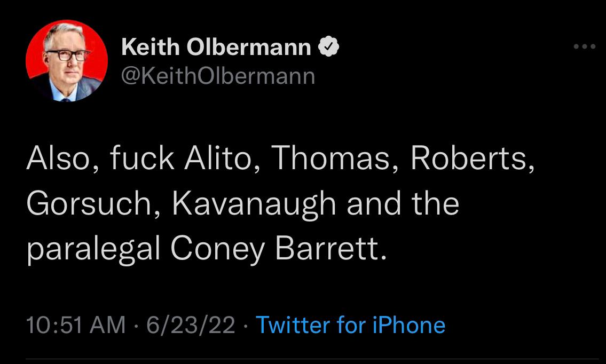Click the 10:51 AM timestamp
Screen dimensions: 606x364
tap(76, 325)
